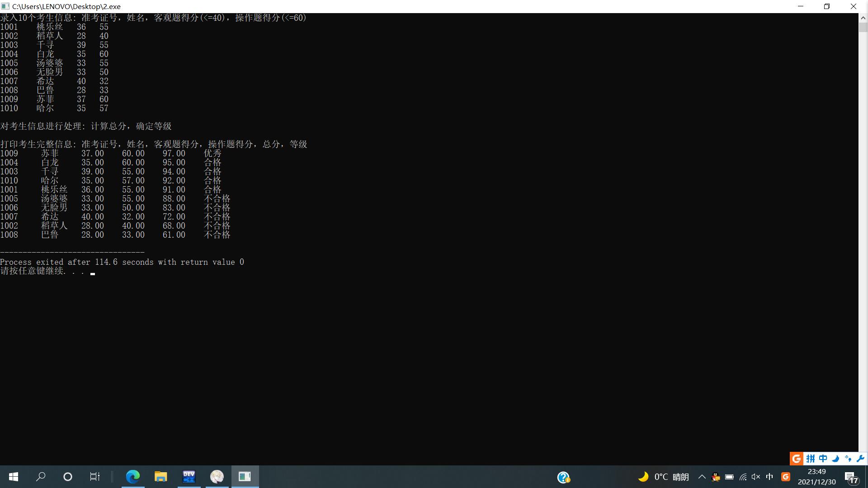Image resolution: width=868 pixels, height=488 pixels.
Task: Toggle Chinese/English IME mode in the system tray
Action: coord(769,477)
